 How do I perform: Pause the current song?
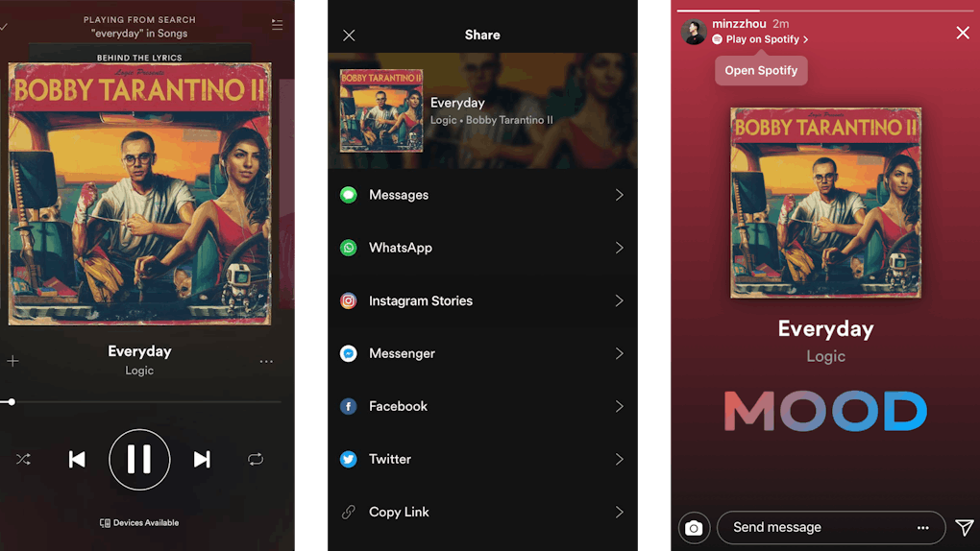tap(139, 460)
